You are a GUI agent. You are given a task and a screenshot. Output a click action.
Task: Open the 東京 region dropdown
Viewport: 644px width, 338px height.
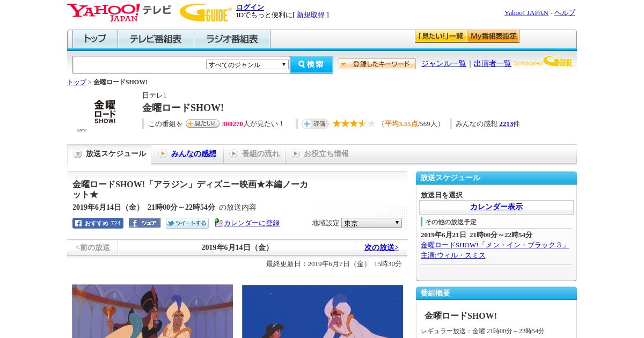click(x=371, y=223)
